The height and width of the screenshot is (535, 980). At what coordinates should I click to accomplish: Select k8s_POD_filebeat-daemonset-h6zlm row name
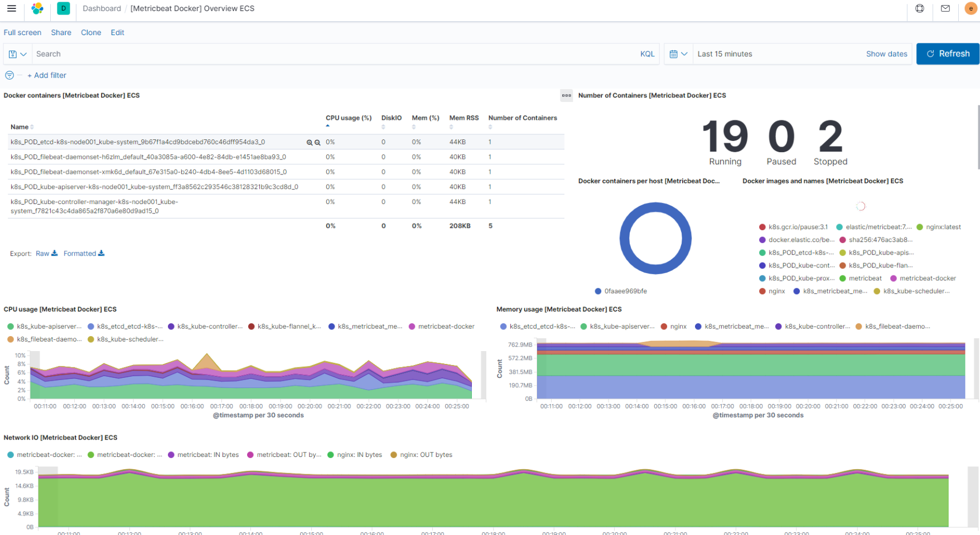pos(148,157)
